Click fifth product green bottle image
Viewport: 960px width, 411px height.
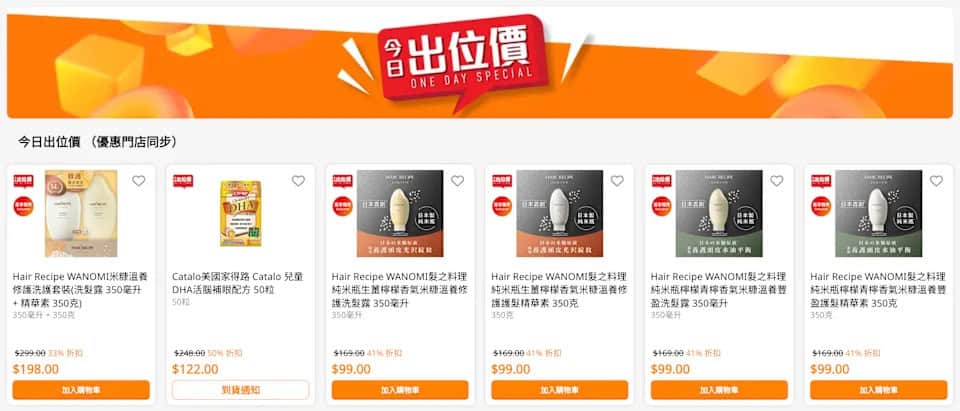[719, 213]
